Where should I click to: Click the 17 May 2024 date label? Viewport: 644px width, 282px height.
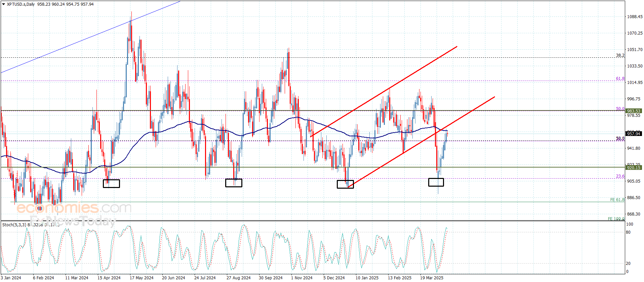[142, 278]
